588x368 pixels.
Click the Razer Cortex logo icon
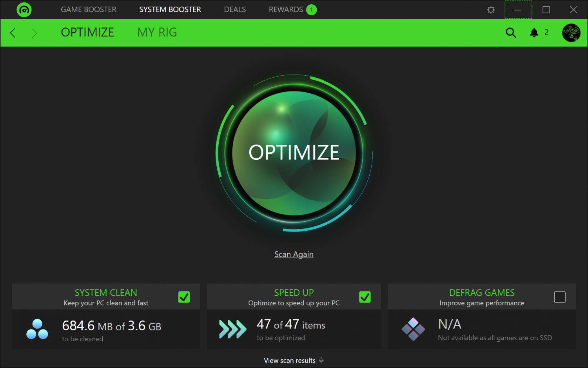click(24, 10)
